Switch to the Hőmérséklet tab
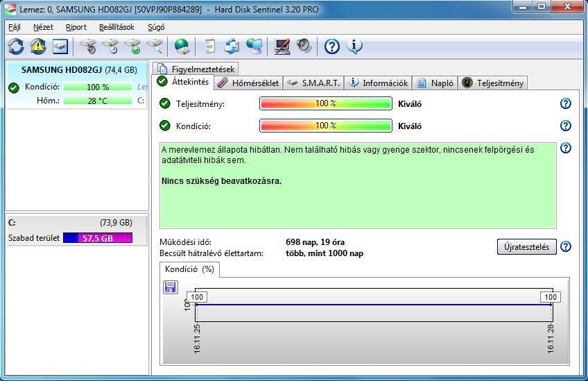 [x=248, y=83]
